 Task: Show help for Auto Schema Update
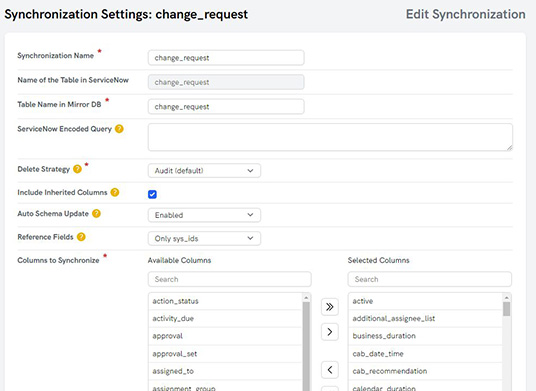(x=96, y=213)
